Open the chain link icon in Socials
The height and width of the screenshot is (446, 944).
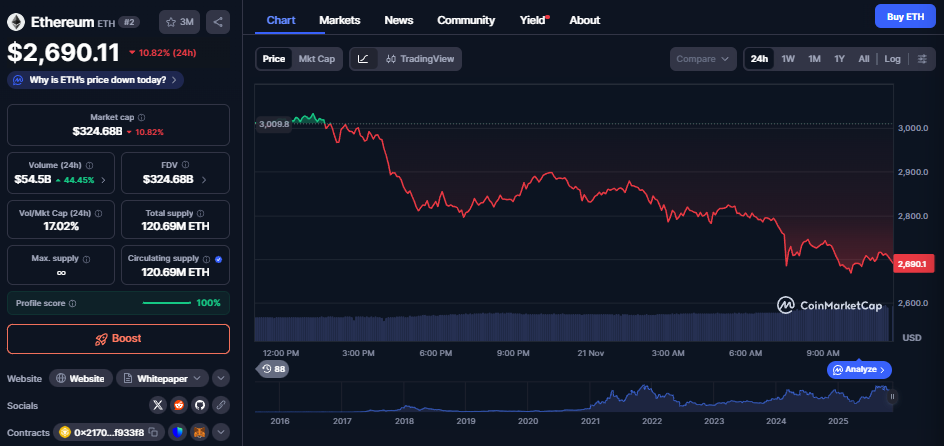221,405
